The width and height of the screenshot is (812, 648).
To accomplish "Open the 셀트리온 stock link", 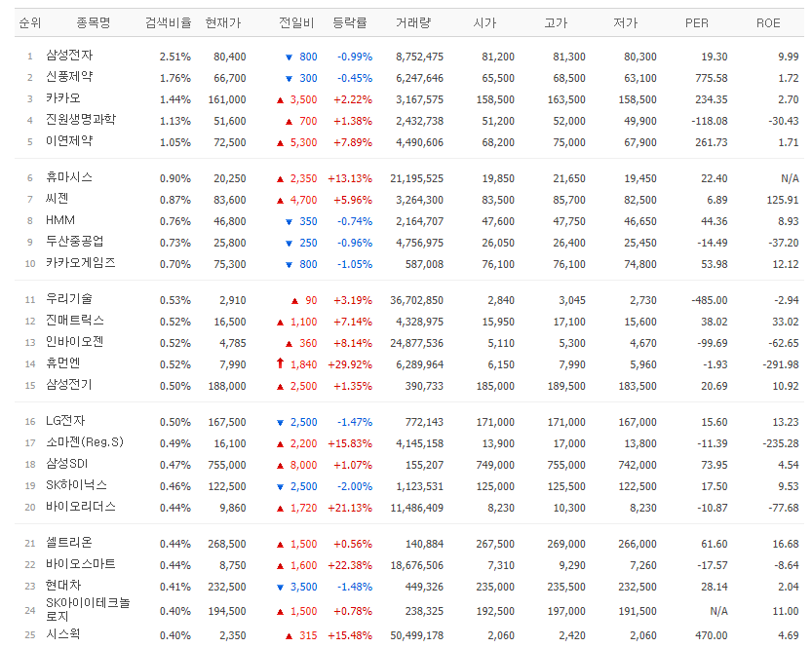I will (x=69, y=543).
